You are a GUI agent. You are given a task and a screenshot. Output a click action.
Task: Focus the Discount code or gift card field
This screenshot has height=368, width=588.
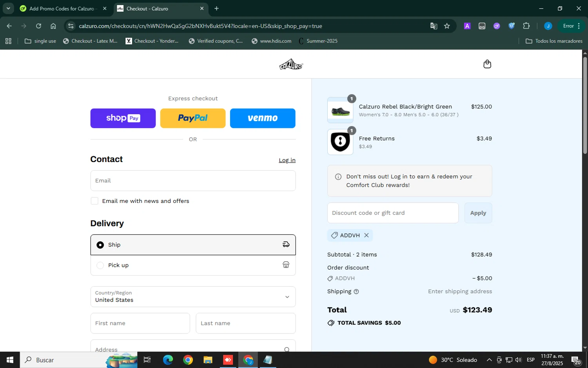pos(393,213)
